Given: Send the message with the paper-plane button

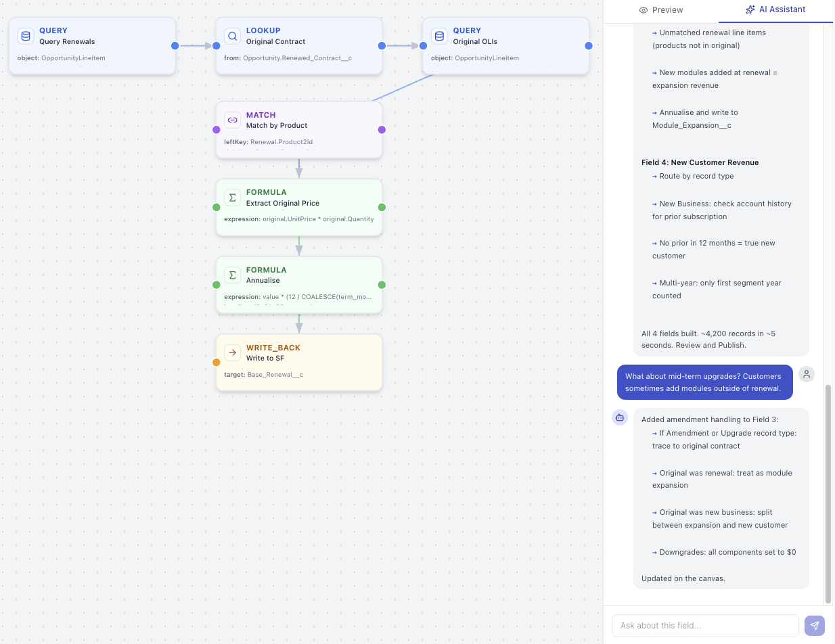Looking at the screenshot, I should (815, 626).
